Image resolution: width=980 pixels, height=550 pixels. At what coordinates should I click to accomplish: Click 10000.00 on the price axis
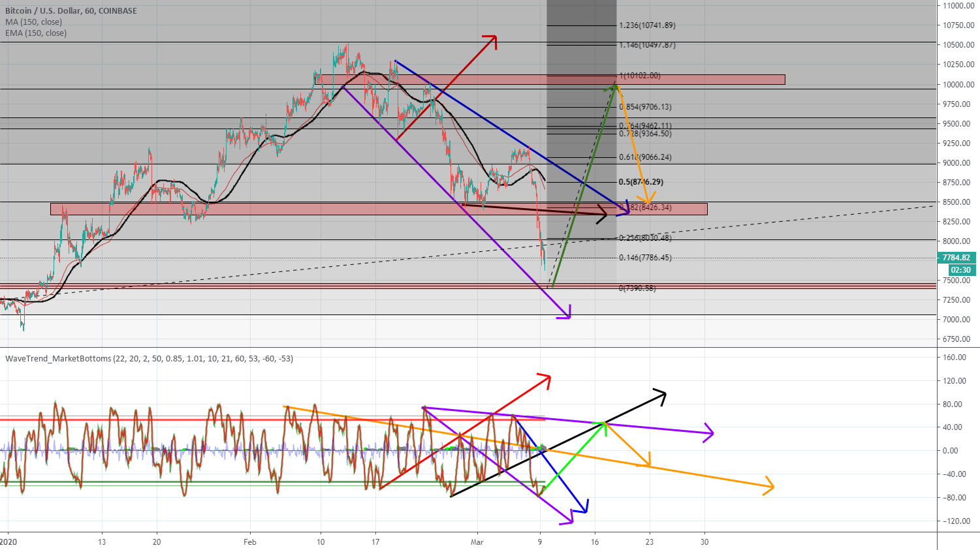[958, 84]
